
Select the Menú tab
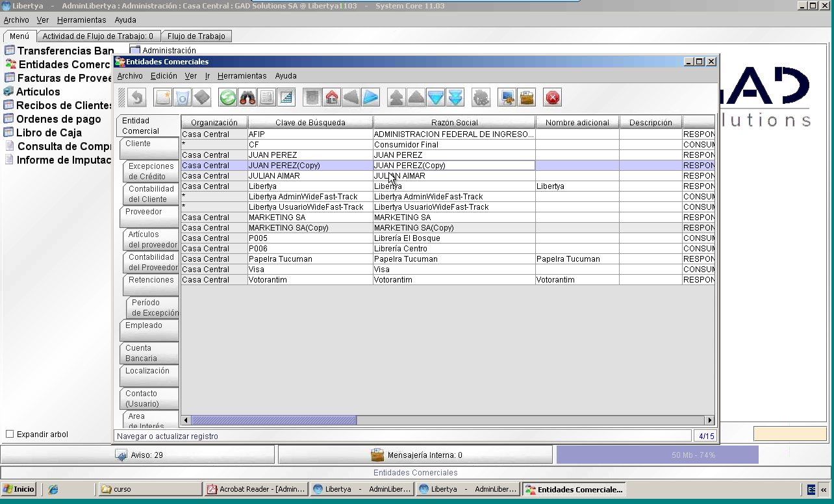coord(19,36)
